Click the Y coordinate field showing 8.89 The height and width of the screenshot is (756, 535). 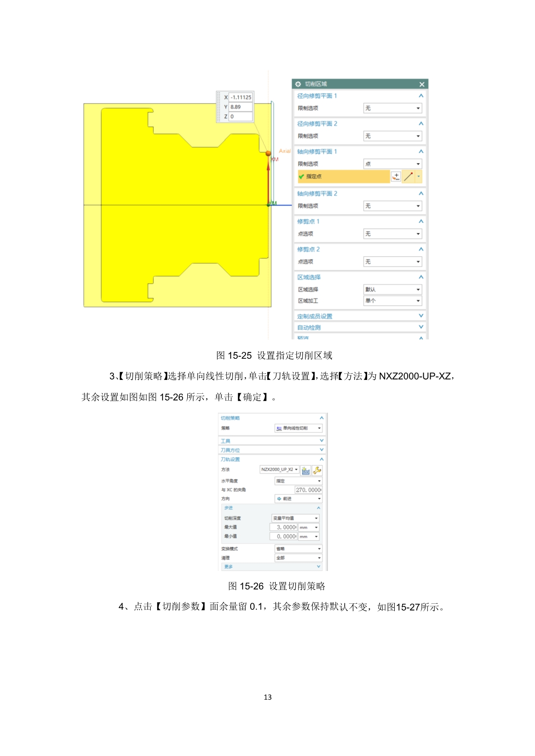coord(240,107)
